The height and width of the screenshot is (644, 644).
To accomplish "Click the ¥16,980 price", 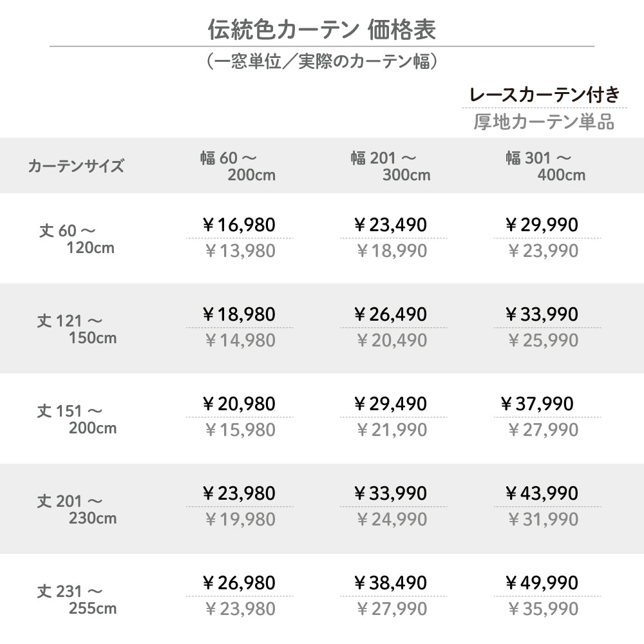I will [239, 225].
